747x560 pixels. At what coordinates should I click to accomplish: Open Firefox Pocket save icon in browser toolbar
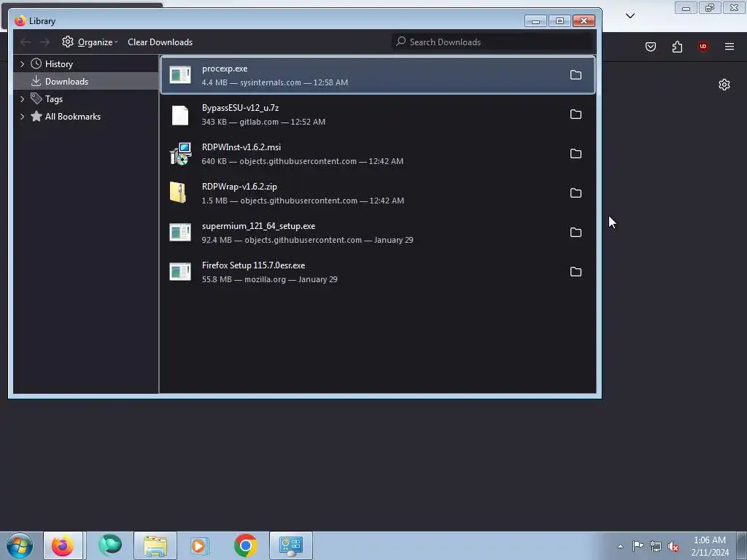tap(650, 47)
